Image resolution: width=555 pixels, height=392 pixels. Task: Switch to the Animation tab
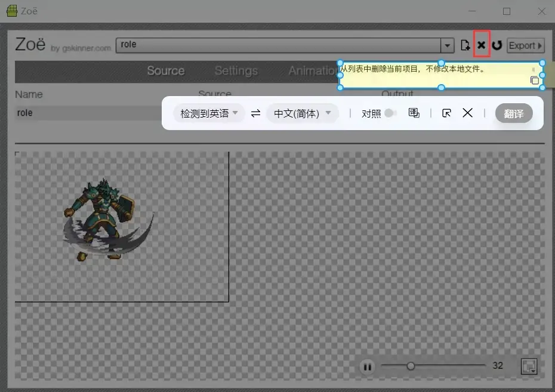tap(313, 71)
